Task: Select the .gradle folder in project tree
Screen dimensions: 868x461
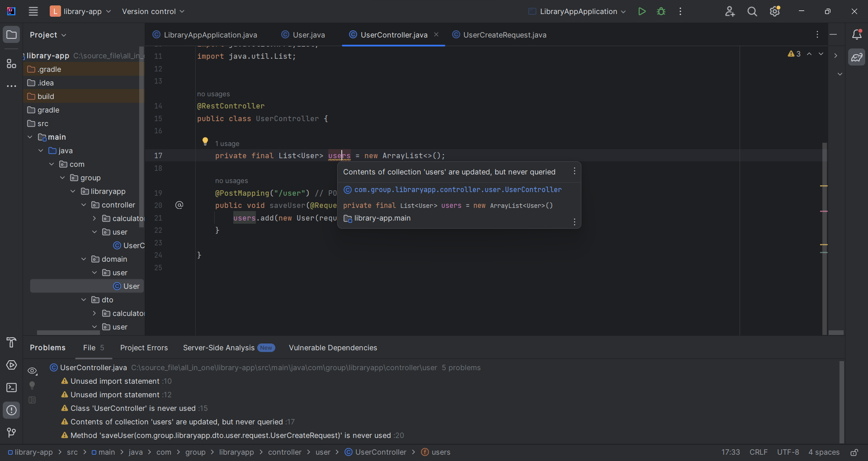Action: coord(83,69)
